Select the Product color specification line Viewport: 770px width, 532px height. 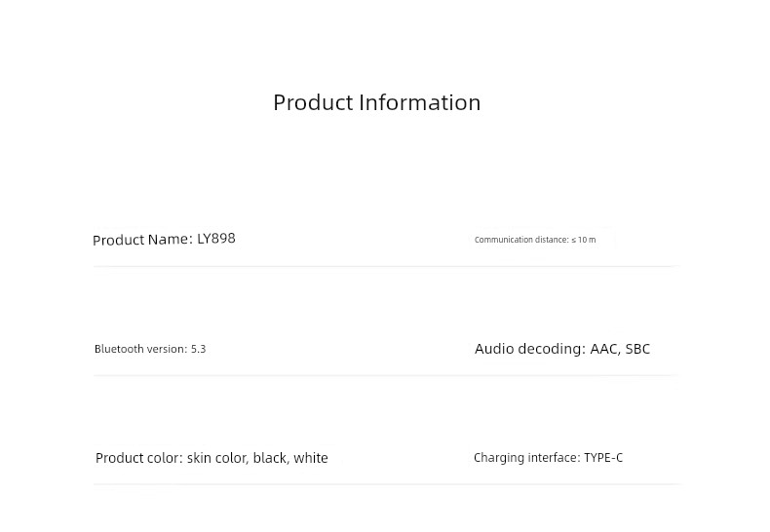(212, 458)
